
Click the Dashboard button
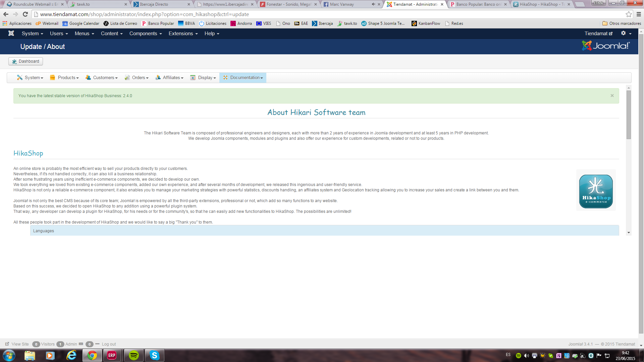tap(25, 61)
